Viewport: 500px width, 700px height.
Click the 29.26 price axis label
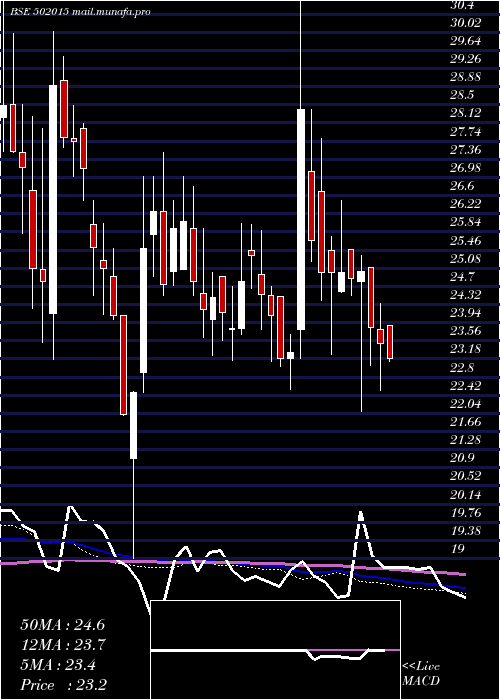coord(465,59)
